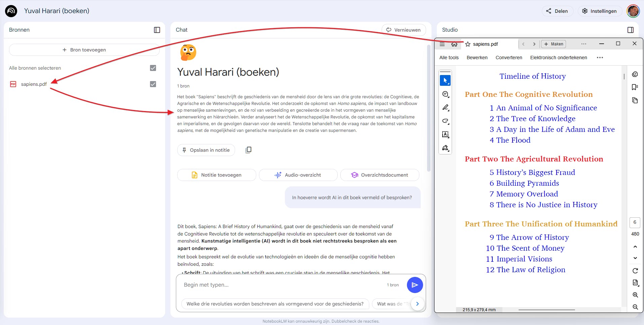Viewport: 644px width, 325px height.
Task: Zoom out of the PDF
Action: (x=635, y=307)
